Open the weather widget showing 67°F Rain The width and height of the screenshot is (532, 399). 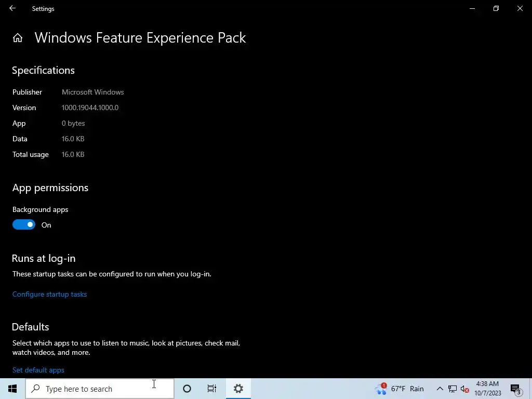(x=400, y=389)
